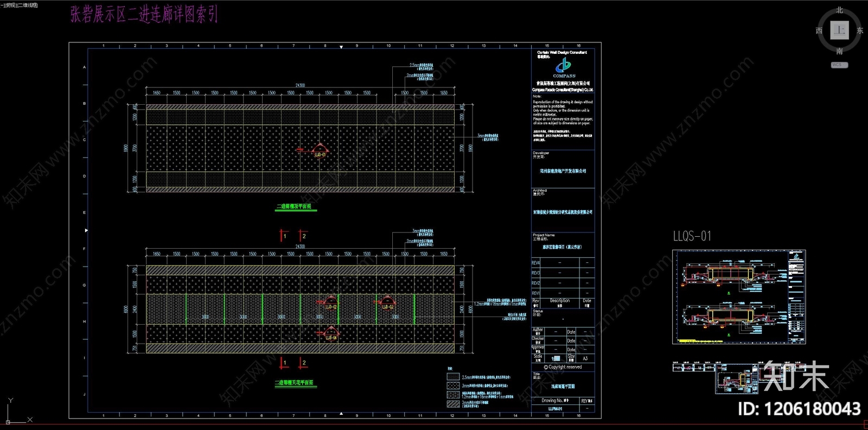Viewport: 868px width, 430px height.
Task: Select the LLJD-01 detail callout in upper plan
Action: point(320,150)
